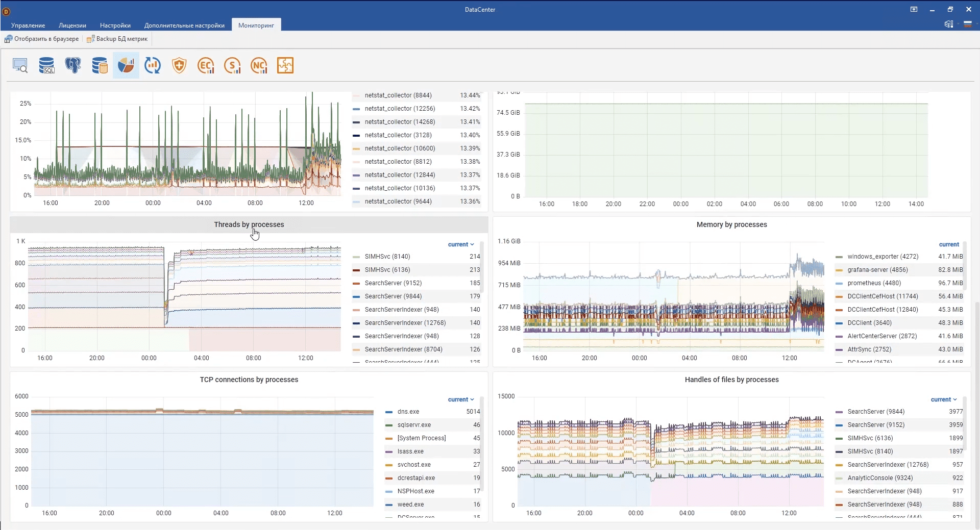Click the DataCenter application logo icon
Viewport: 980px width, 530px height.
point(6,11)
